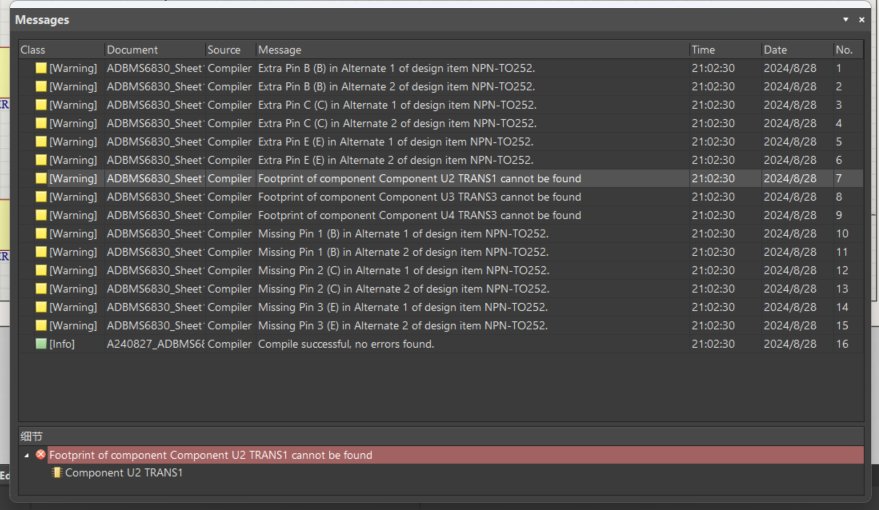This screenshot has width=879, height=510.
Task: Select warning 'Missing Pin 2 (C) in Alternate 1'
Action: pyautogui.click(x=441, y=271)
